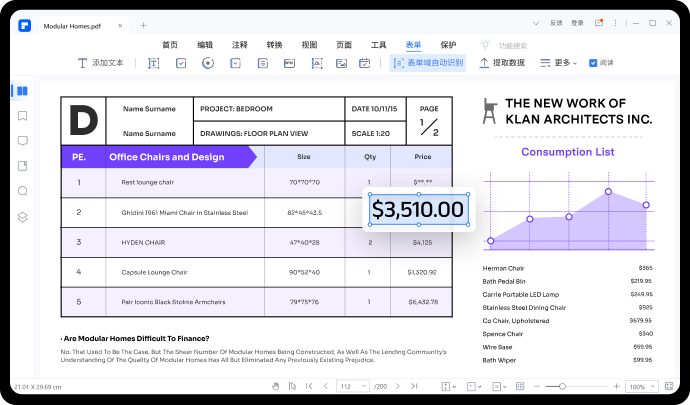Viewport: 690px width, 405px height.
Task: Open the 保护 ribbon tab
Action: coord(448,45)
